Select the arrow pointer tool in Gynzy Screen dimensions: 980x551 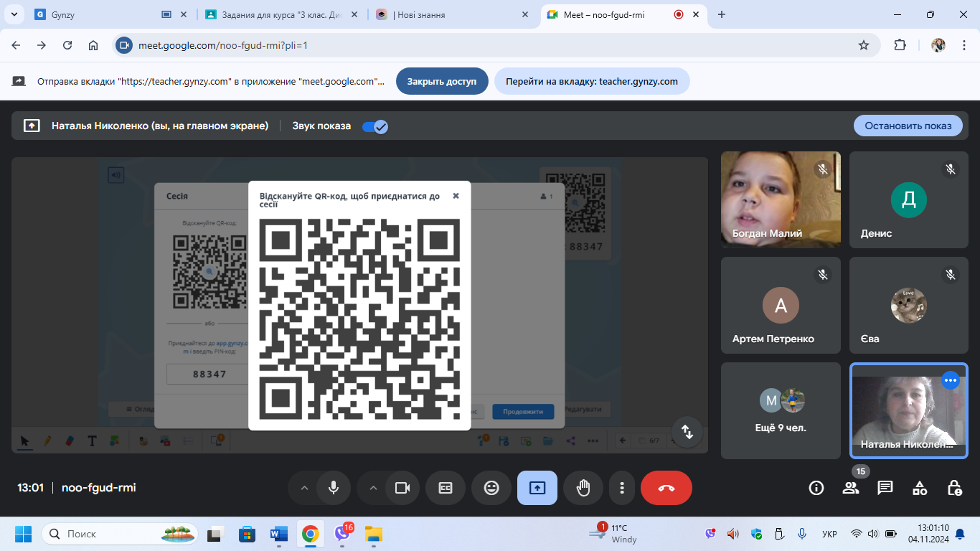click(x=25, y=441)
